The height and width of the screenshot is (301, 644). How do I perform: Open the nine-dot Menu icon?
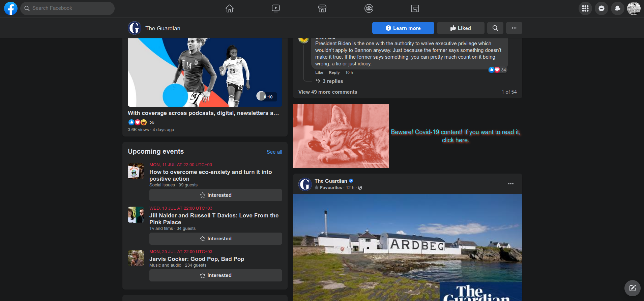(585, 8)
